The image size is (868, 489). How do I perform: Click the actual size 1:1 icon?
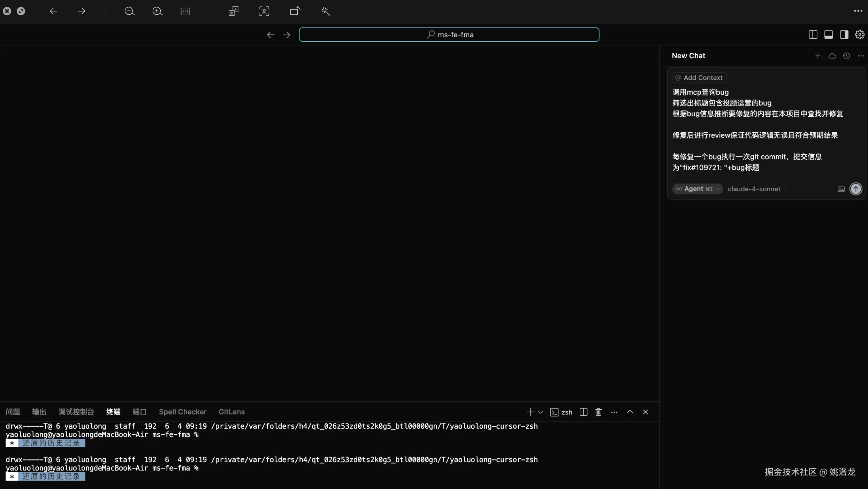pyautogui.click(x=185, y=11)
